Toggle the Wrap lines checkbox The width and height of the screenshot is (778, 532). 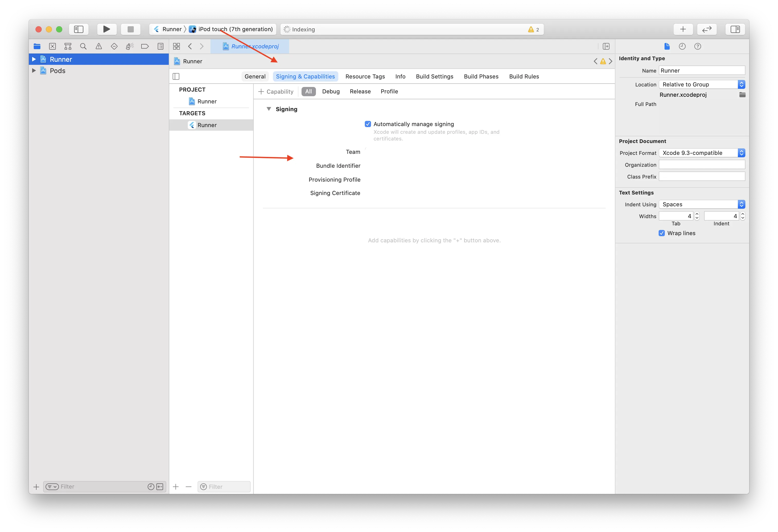tap(661, 233)
